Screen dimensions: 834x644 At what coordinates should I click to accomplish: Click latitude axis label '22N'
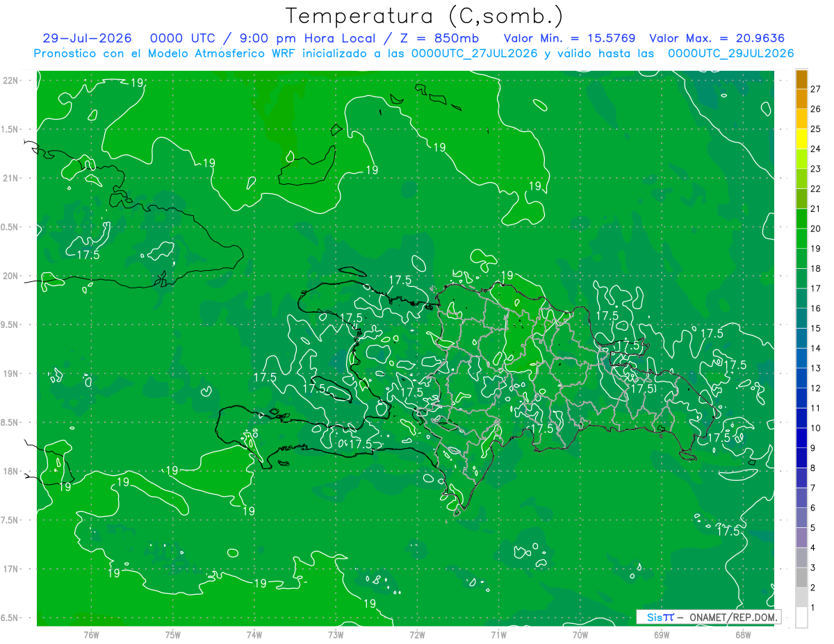[10, 81]
